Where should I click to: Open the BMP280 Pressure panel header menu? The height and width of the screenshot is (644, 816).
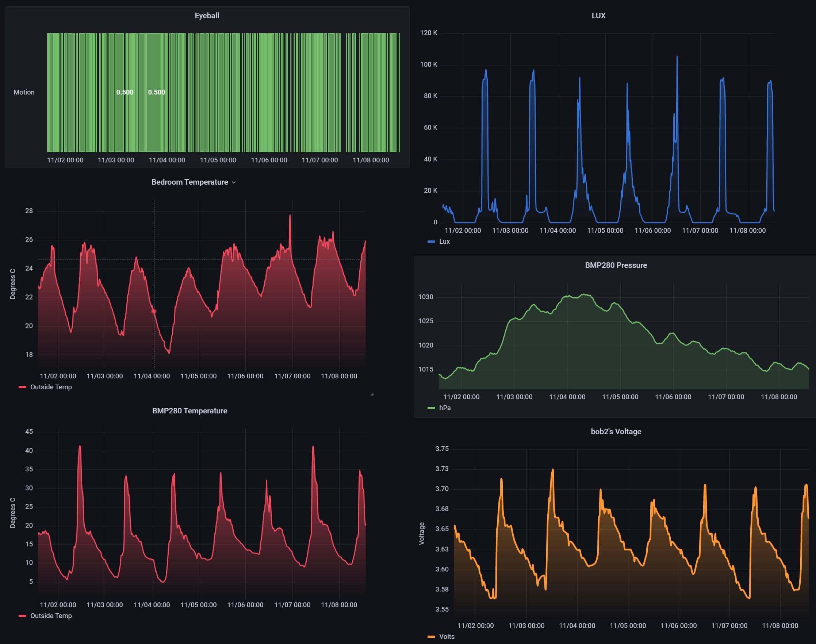click(x=616, y=265)
